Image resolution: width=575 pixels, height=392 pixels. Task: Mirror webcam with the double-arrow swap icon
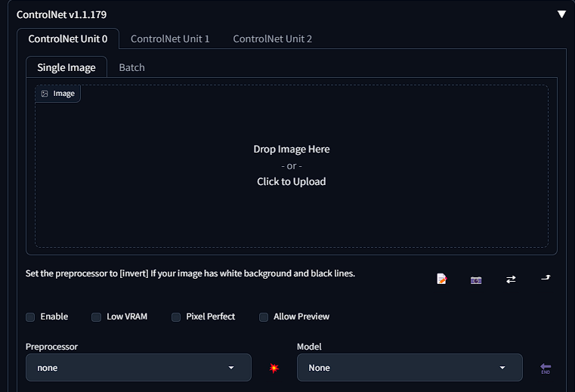[x=511, y=279]
